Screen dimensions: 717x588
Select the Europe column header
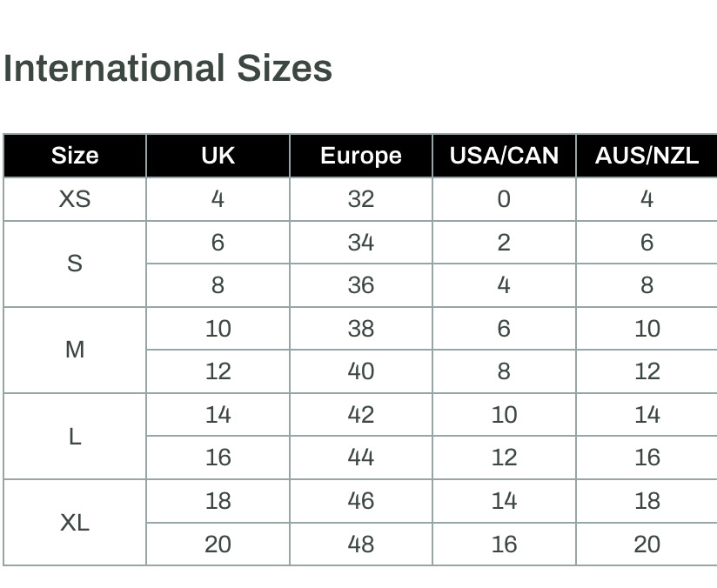(361, 156)
